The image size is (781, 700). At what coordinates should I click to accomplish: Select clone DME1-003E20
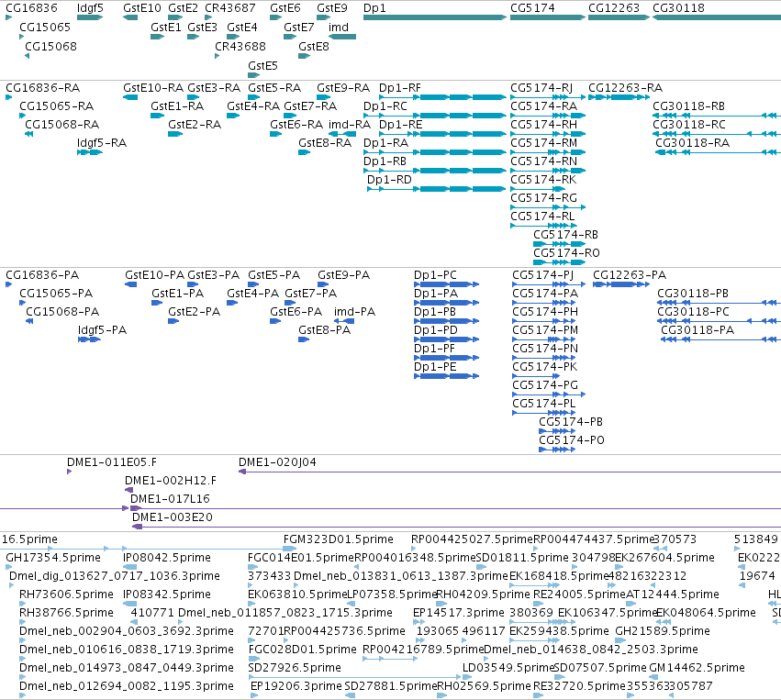[172, 517]
